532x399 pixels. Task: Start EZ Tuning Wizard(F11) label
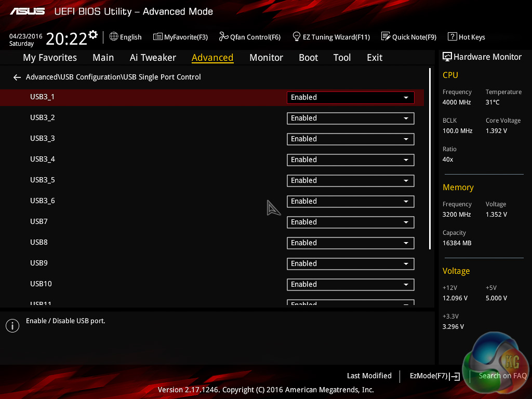click(x=336, y=37)
